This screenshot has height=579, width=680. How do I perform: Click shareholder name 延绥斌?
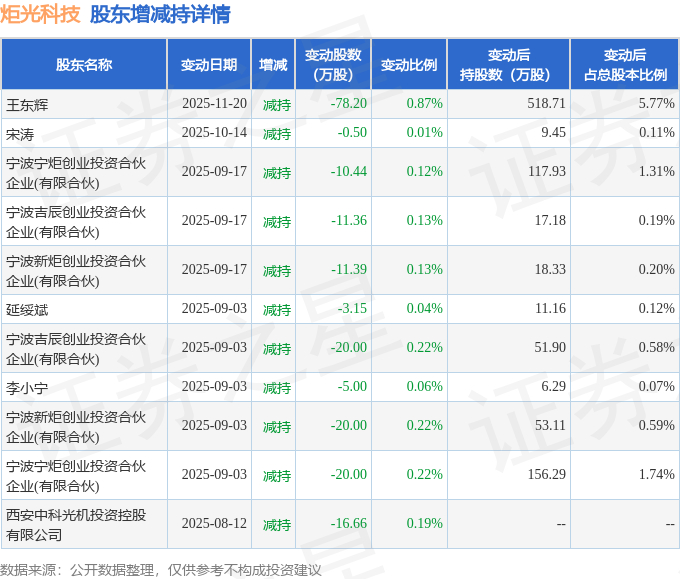point(27,310)
